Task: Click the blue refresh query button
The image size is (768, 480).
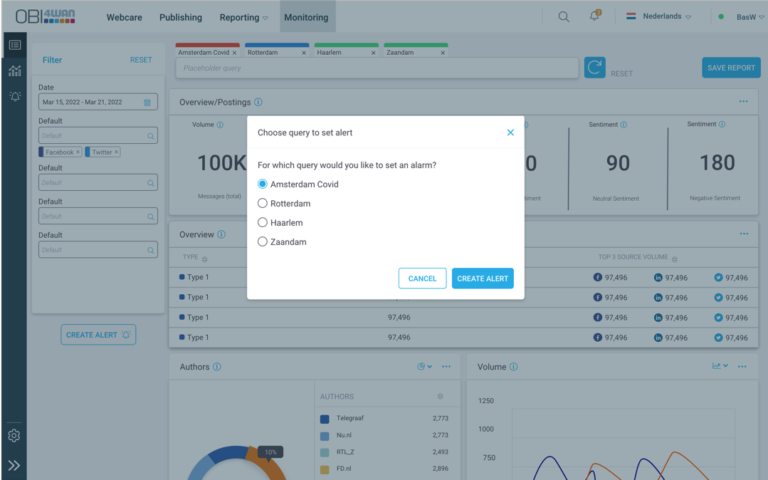Action: (x=595, y=68)
